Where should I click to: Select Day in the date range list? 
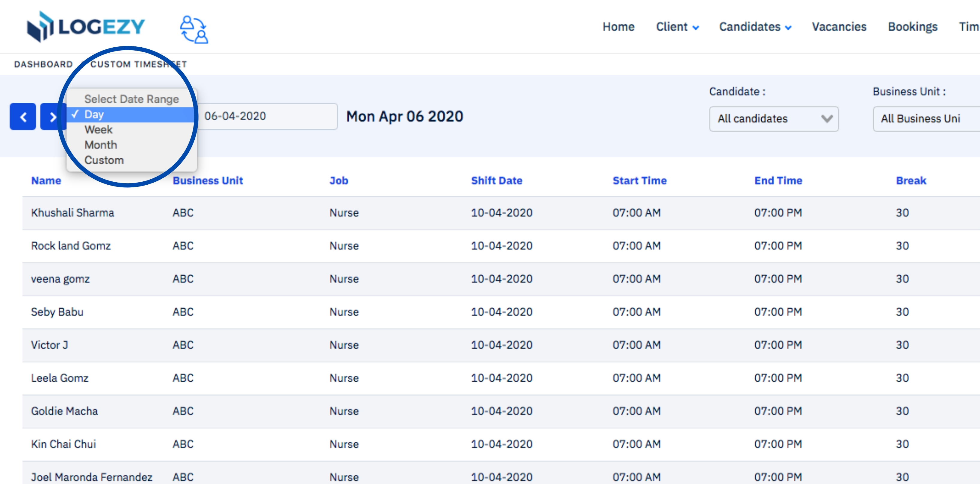(x=131, y=114)
